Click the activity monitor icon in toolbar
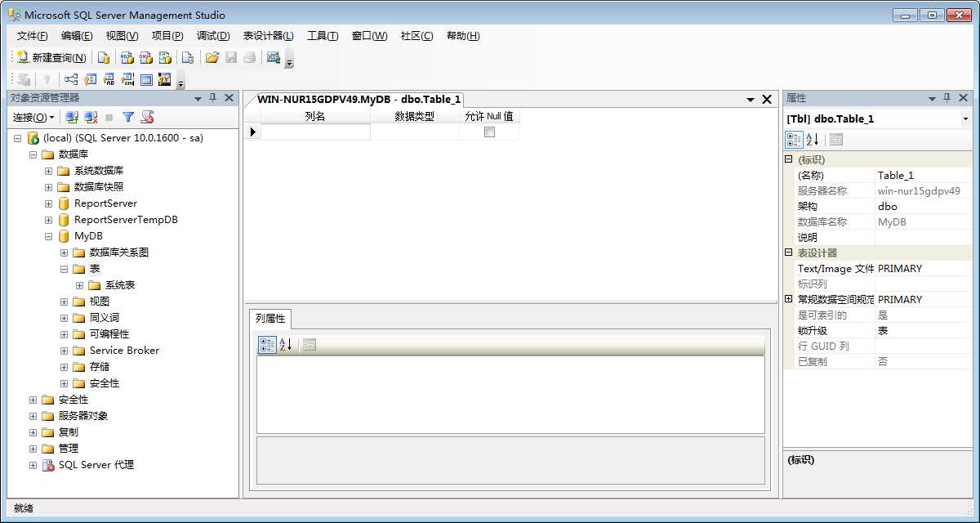Screen dimensions: 980x523 pos(274,58)
